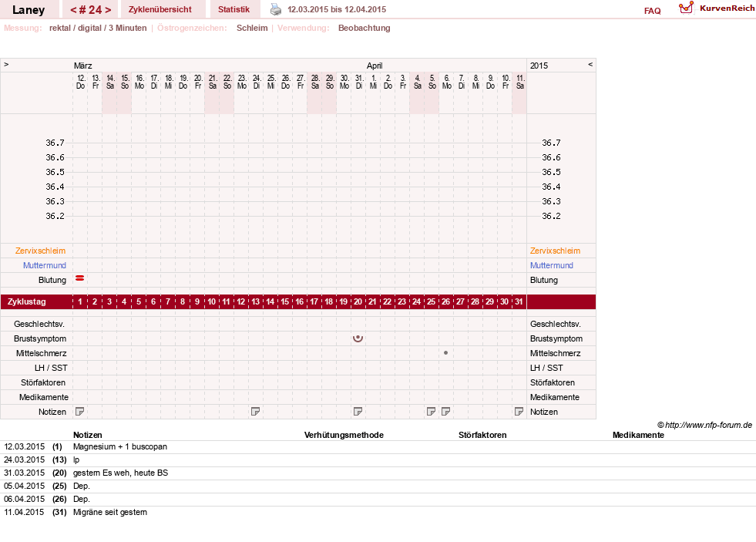Click the note Migräne seit gestern
Screen dimensions: 756x542
[x=110, y=512]
